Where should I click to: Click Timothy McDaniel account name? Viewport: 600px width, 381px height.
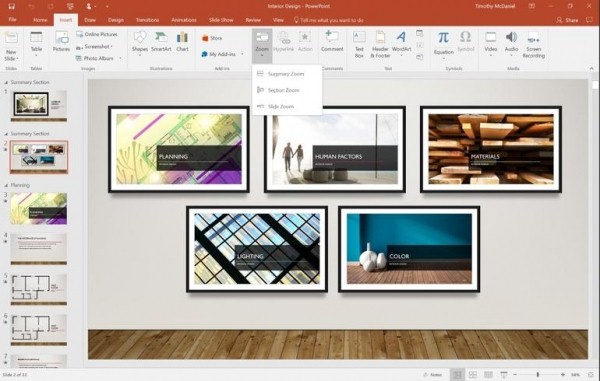pyautogui.click(x=495, y=6)
